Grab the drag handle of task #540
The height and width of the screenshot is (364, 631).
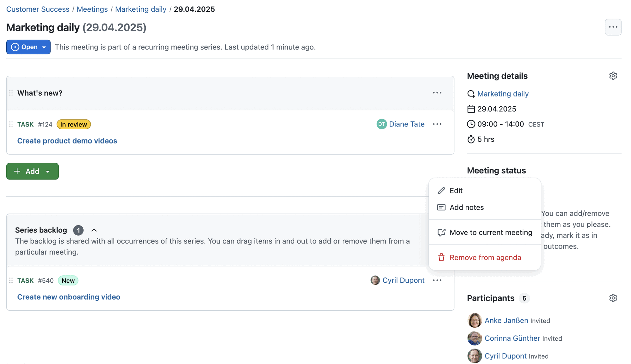coord(11,280)
